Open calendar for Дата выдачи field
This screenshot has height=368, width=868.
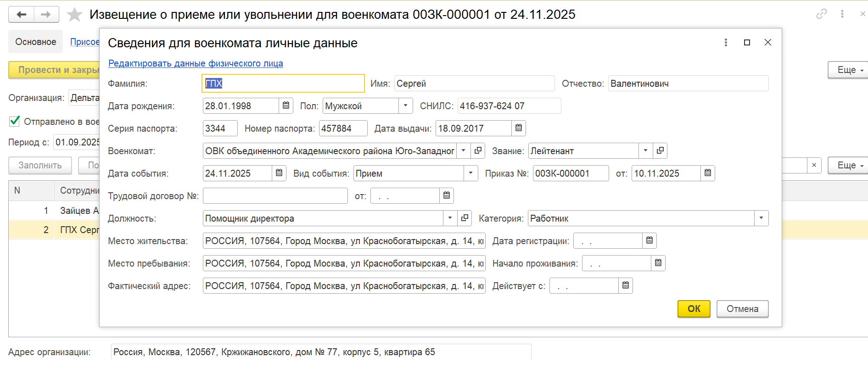tap(519, 128)
